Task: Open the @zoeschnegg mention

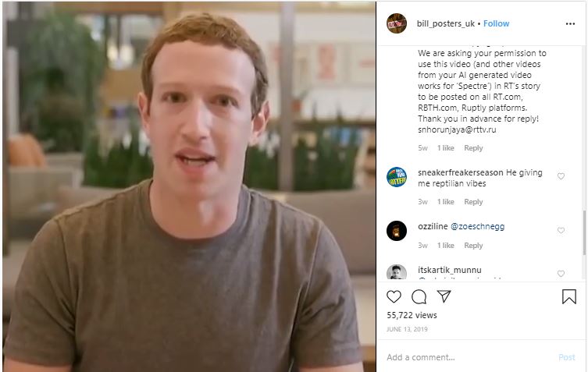Action: 477,226
